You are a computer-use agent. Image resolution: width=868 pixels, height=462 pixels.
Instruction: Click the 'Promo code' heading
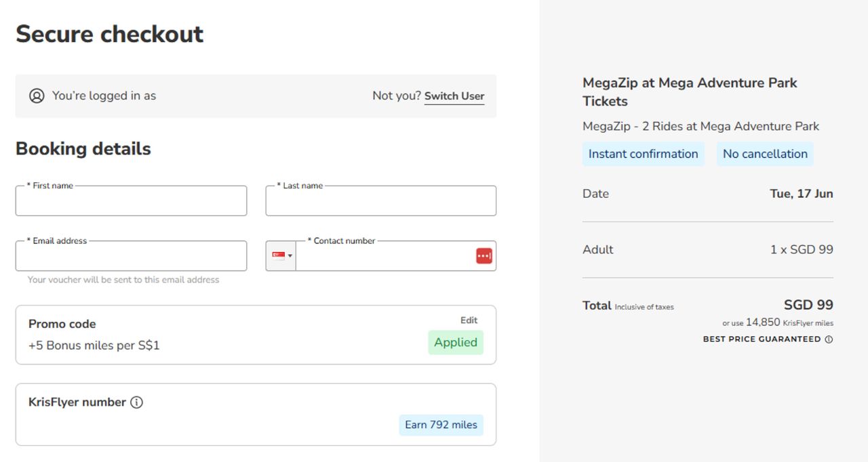[62, 324]
